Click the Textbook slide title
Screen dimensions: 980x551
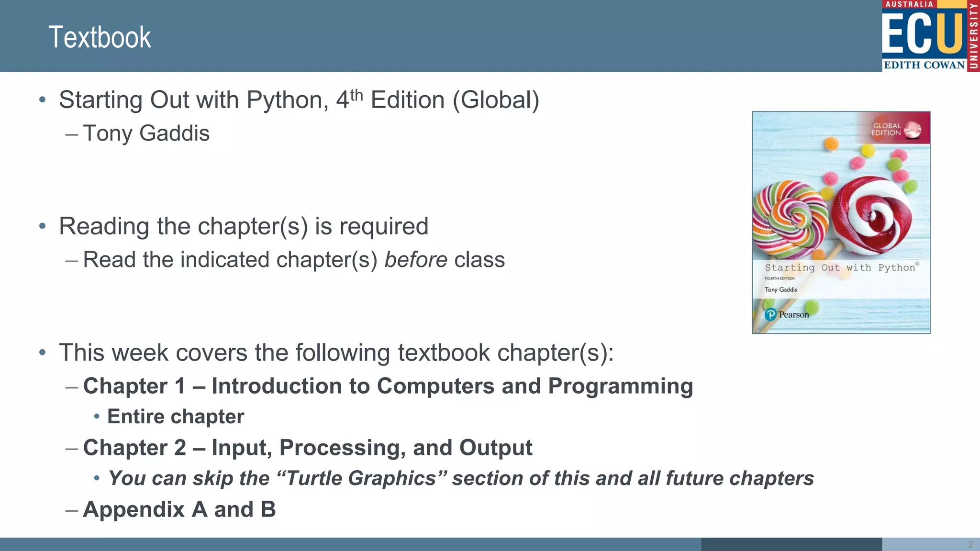[100, 37]
